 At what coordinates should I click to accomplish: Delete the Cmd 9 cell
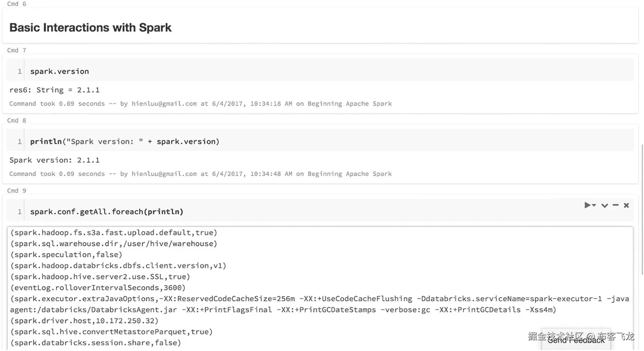(x=626, y=205)
